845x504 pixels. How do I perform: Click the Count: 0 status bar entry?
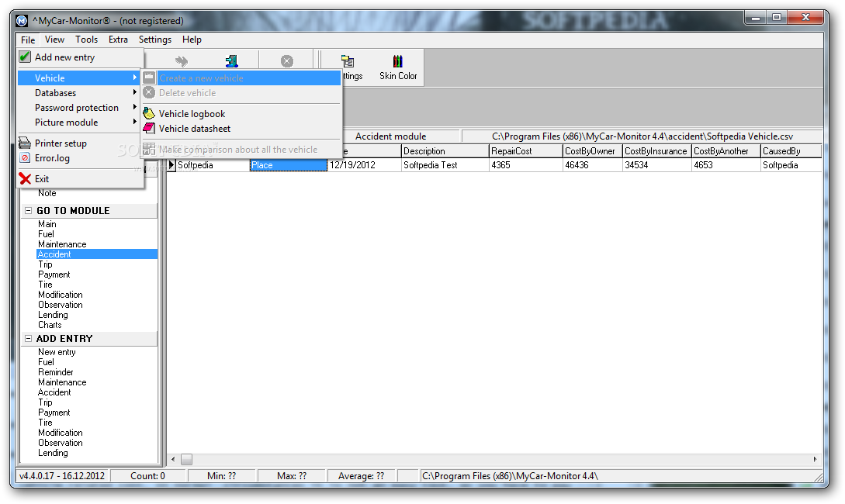tap(147, 476)
